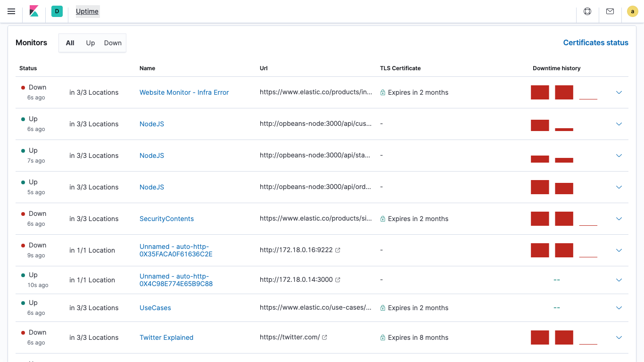Click '7s ago' timestamp in NodeJS row
This screenshot has width=644, height=362.
click(x=36, y=161)
